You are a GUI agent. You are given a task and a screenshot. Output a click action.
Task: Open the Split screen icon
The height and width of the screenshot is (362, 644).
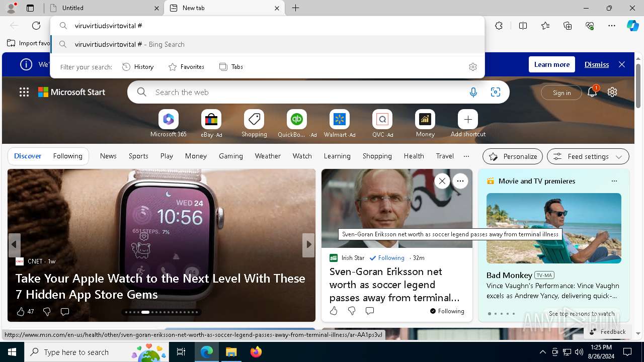pyautogui.click(x=523, y=26)
